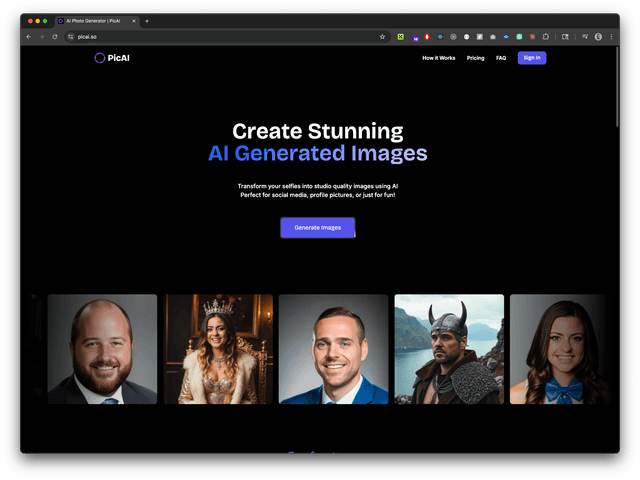This screenshot has width=640, height=480.
Task: Go back to previous page
Action: pos(29,36)
